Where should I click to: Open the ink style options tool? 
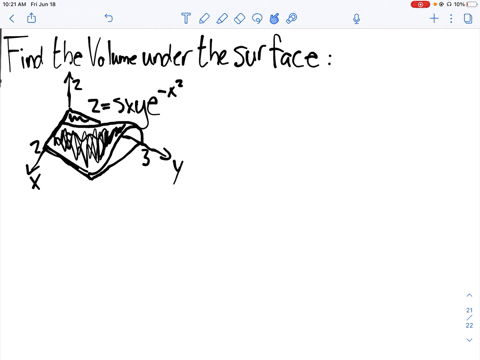click(x=292, y=18)
